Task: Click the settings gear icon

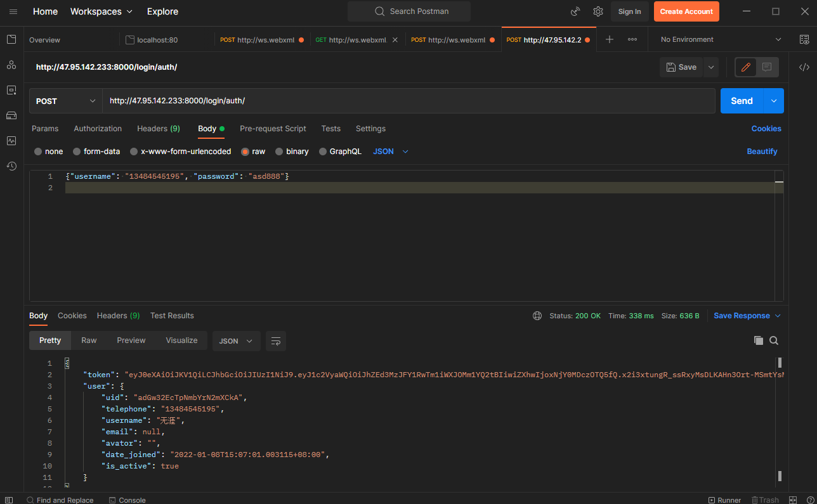Action: [x=598, y=11]
